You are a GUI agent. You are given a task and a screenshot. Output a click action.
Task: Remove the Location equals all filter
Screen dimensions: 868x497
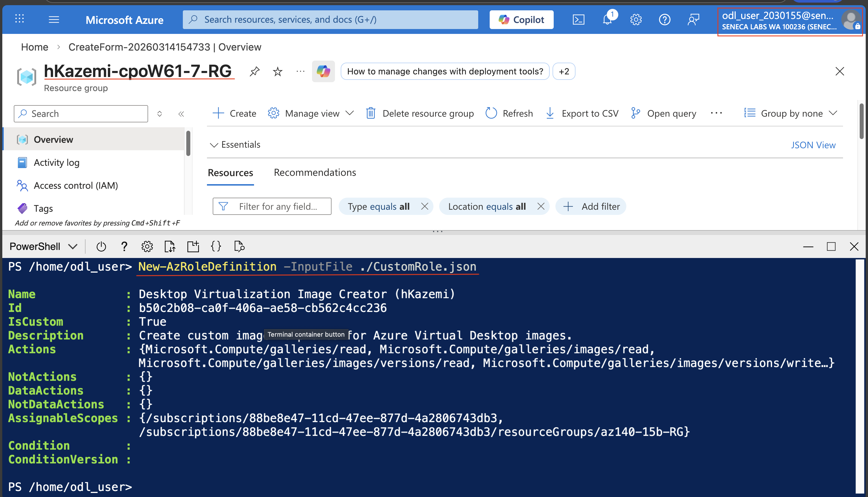pyautogui.click(x=540, y=206)
